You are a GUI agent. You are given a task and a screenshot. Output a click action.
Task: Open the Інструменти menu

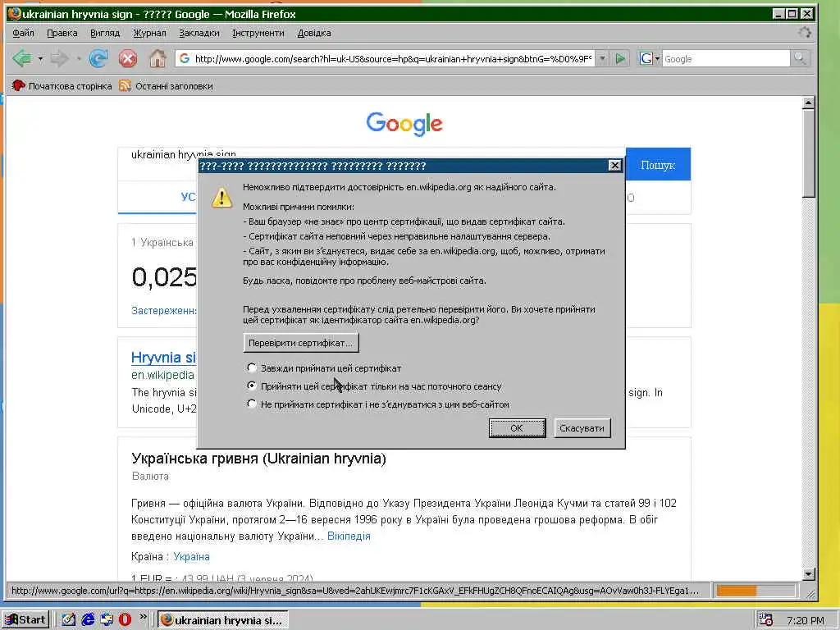[x=258, y=33]
